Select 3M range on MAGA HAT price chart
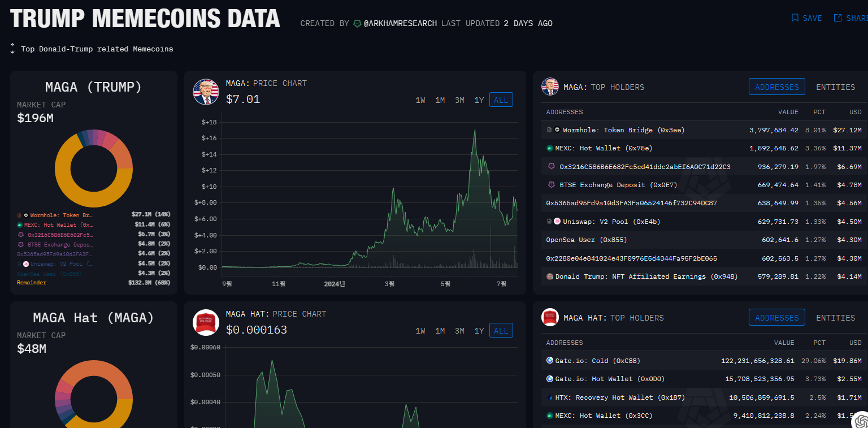This screenshot has width=868, height=428. coord(459,331)
